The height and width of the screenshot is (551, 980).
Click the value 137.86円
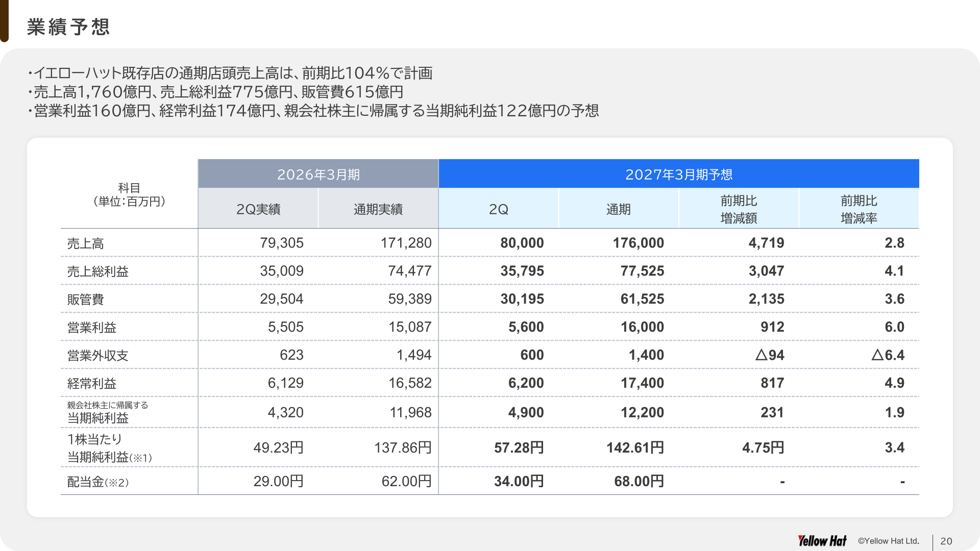(403, 448)
